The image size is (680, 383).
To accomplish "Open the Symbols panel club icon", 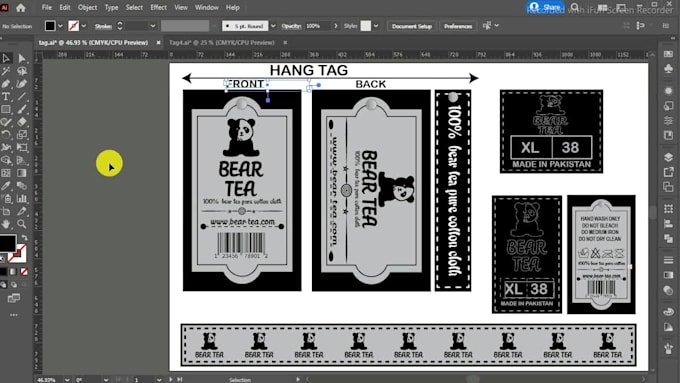I will 668,69.
